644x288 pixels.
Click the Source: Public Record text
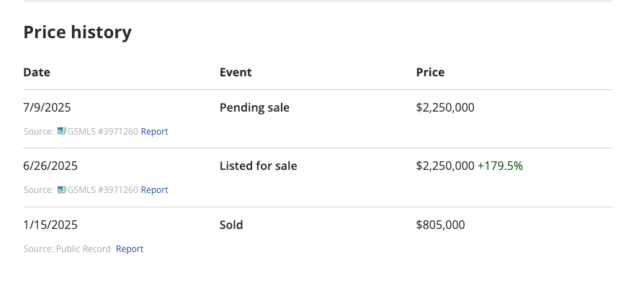tap(68, 248)
